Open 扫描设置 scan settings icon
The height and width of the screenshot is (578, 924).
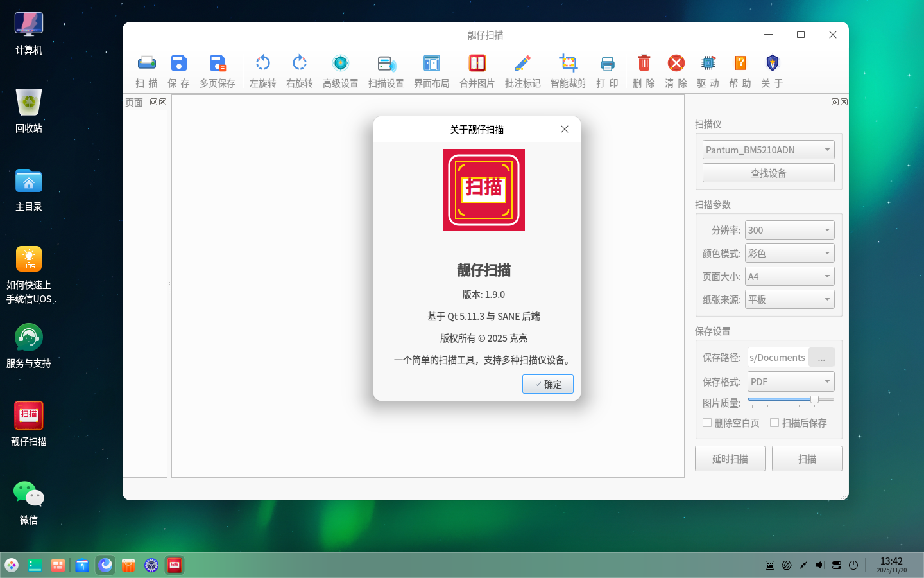386,63
